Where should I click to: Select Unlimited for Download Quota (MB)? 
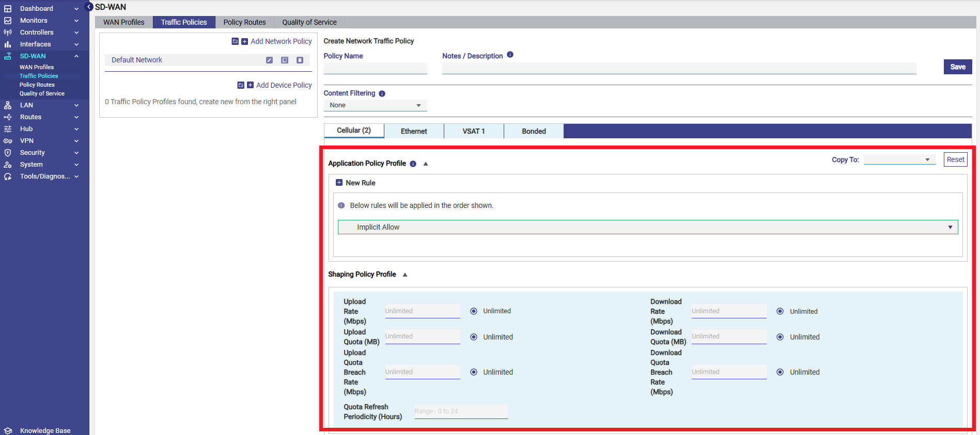[x=780, y=337]
